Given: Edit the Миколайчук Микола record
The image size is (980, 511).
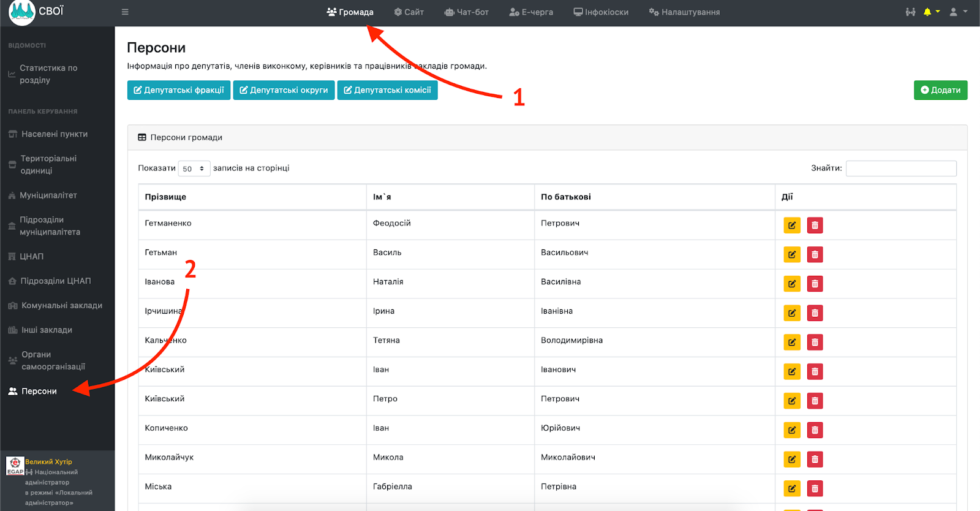Looking at the screenshot, I should click(791, 460).
